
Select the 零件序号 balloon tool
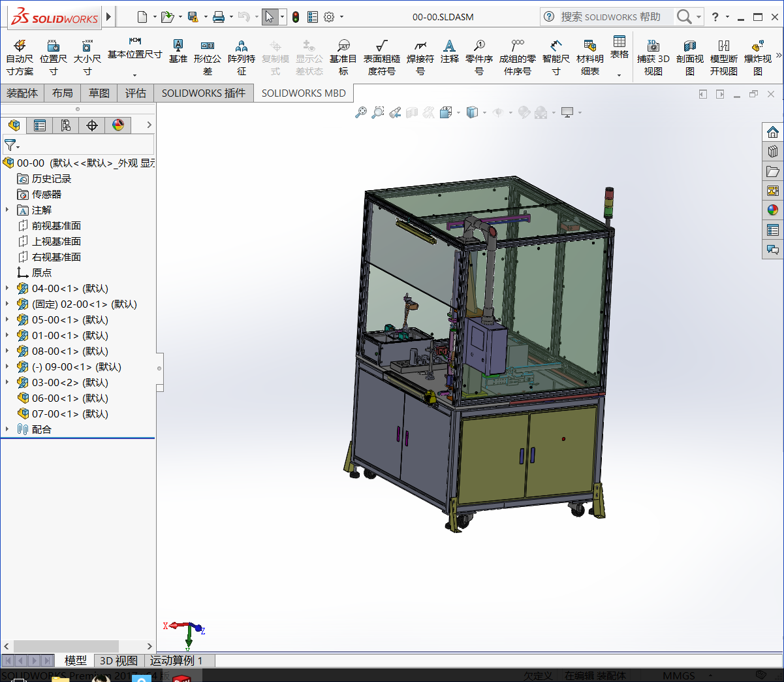[x=479, y=58]
